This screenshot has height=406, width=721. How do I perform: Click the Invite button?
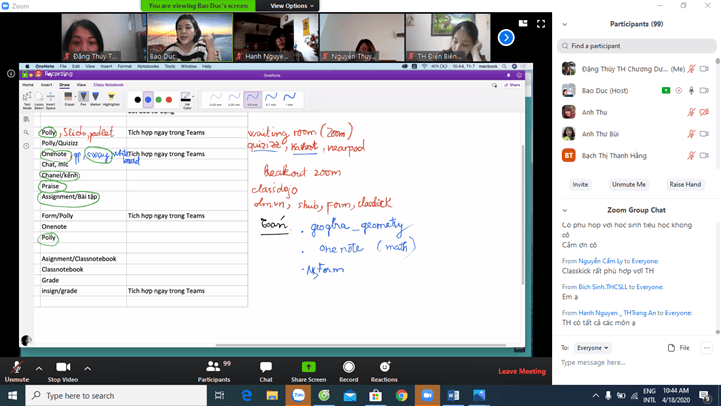[580, 184]
